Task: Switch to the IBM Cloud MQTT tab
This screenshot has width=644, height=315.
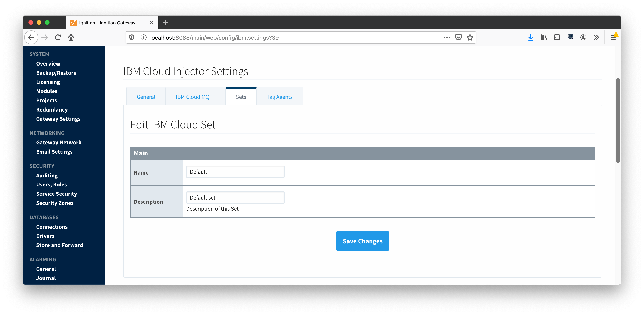Action: click(x=195, y=97)
